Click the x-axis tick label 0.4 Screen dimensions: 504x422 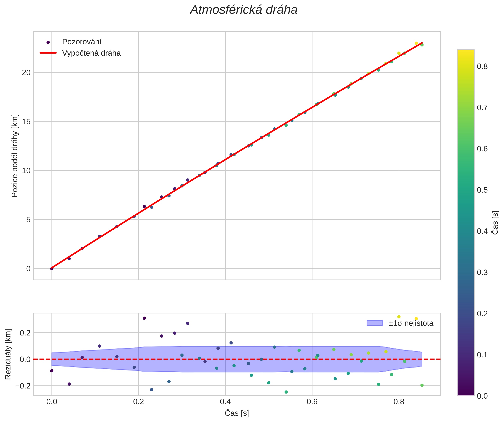tap(225, 402)
